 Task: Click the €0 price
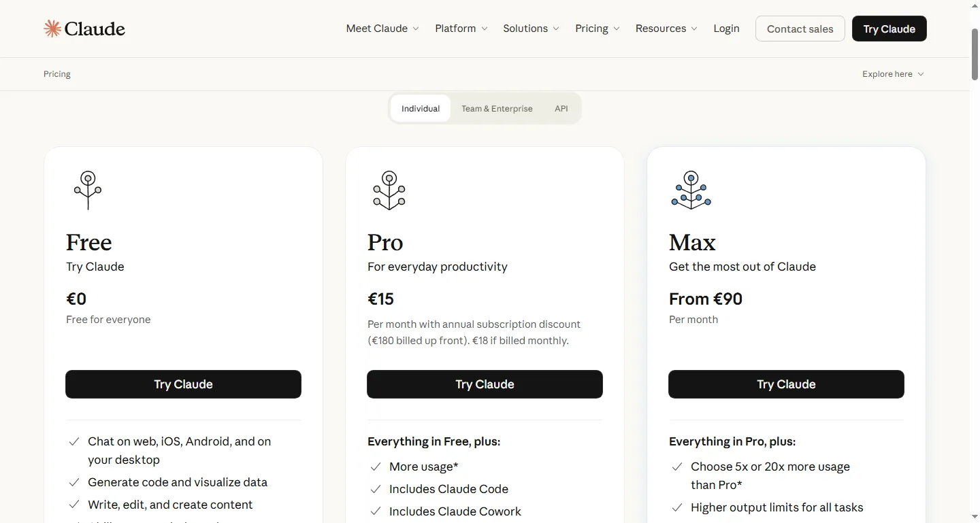[76, 299]
